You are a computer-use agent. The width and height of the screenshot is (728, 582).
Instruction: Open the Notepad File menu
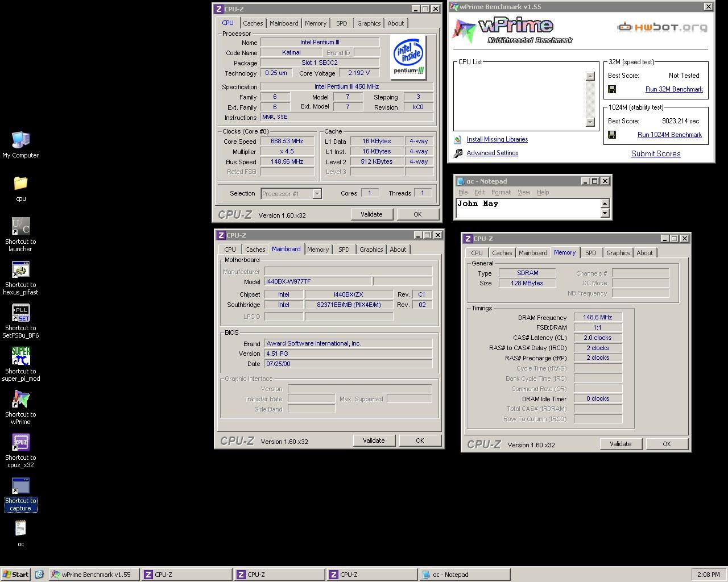(463, 192)
